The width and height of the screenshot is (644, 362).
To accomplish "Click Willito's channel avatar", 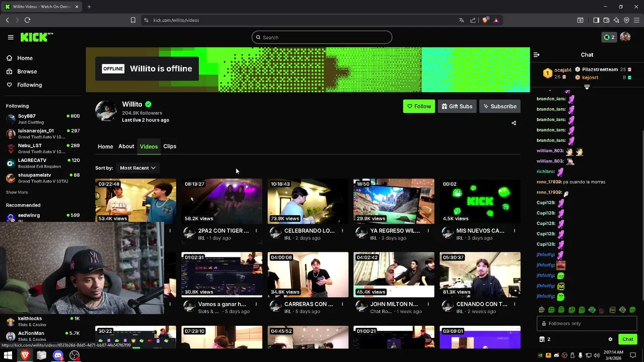I will click(106, 111).
